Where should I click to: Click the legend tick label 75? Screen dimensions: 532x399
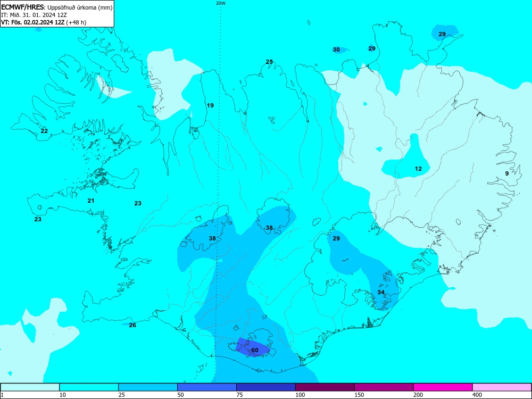point(240,395)
